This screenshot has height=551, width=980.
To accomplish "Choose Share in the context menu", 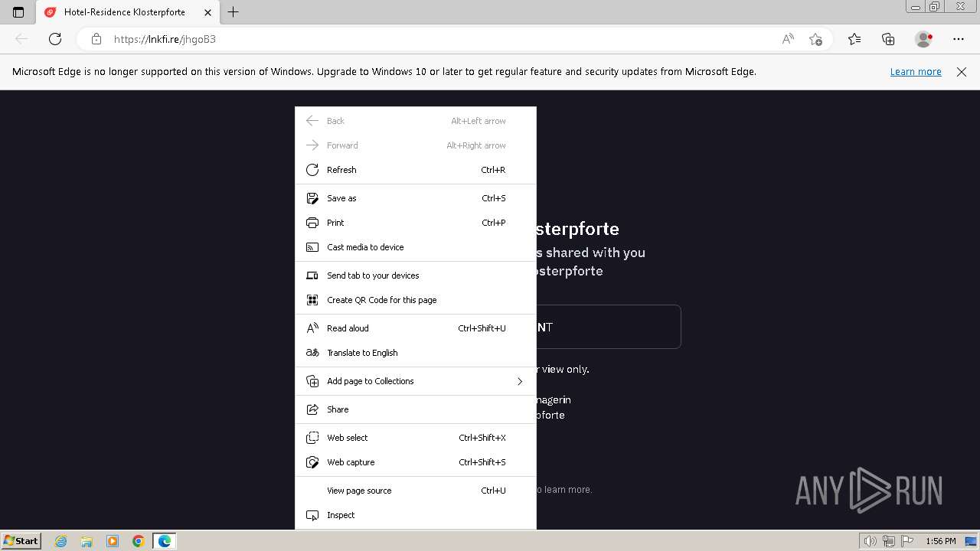I will point(416,409).
